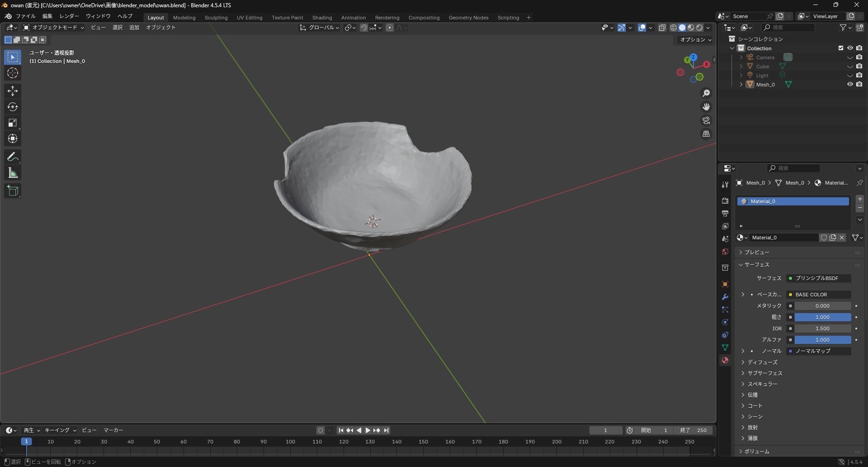Open the ファイル menu
868x467 pixels.
[x=25, y=16]
